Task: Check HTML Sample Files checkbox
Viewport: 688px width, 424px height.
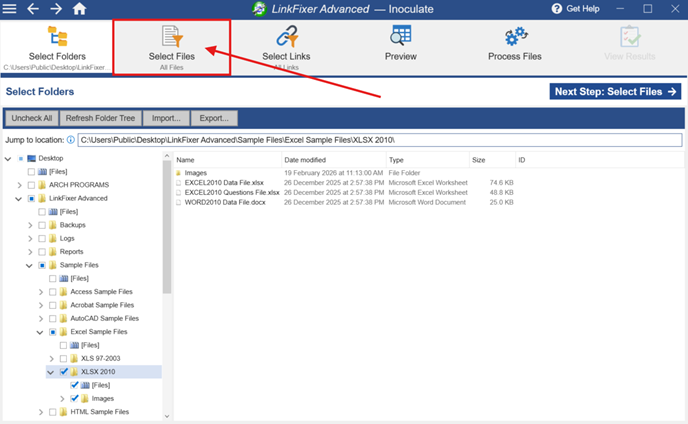Action: [x=53, y=412]
